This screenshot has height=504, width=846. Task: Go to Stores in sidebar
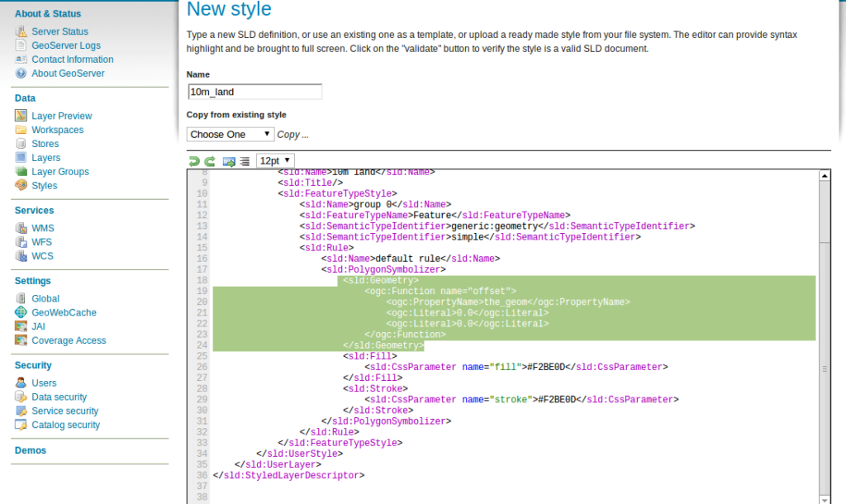click(x=45, y=144)
